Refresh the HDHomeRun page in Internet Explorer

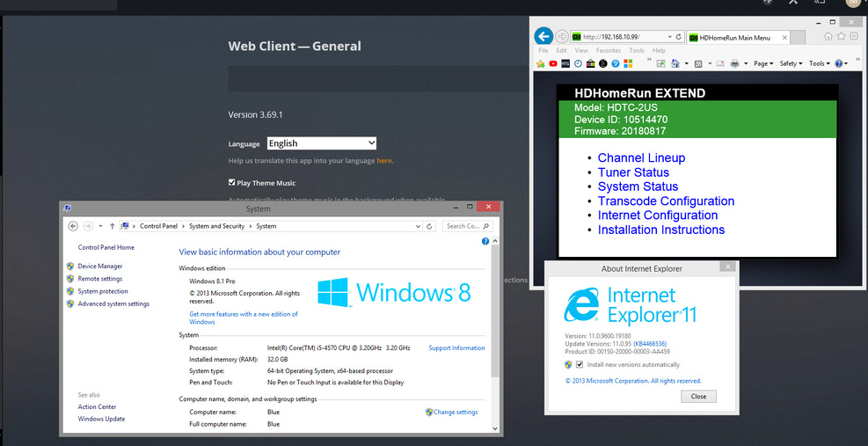(678, 37)
